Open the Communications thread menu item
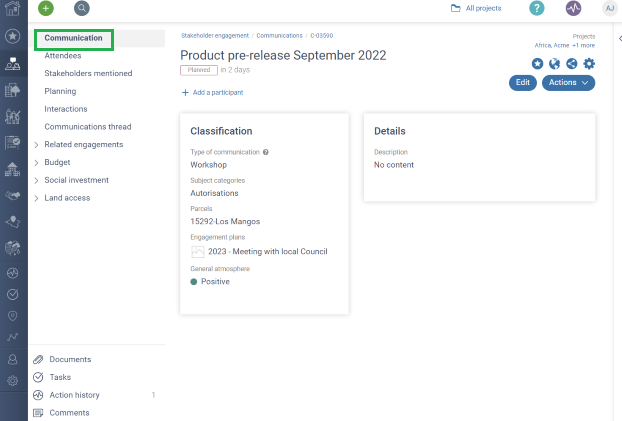 (x=87, y=127)
